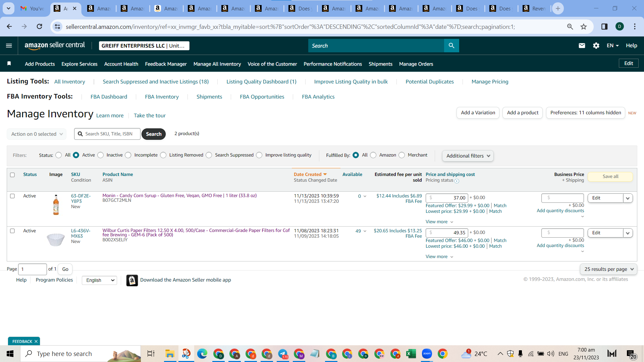Click the Search SKU, Title, ISBN field
The image size is (644, 362).
(x=107, y=134)
